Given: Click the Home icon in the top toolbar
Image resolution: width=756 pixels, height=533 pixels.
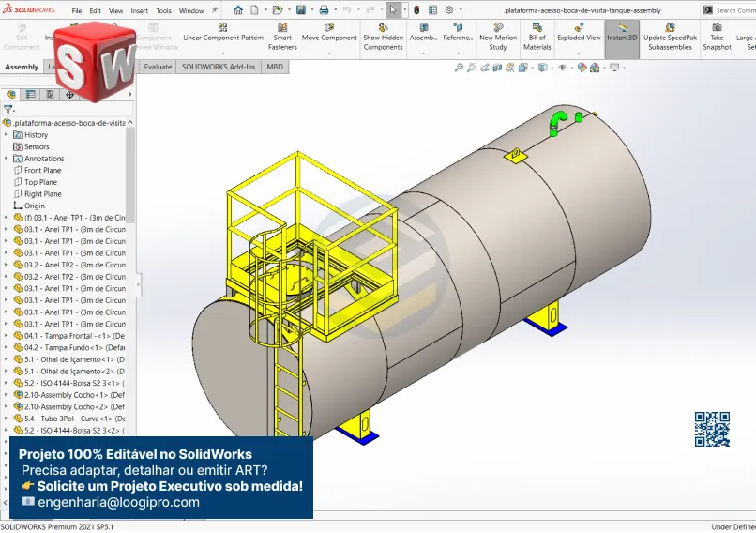Looking at the screenshot, I should point(238,10).
